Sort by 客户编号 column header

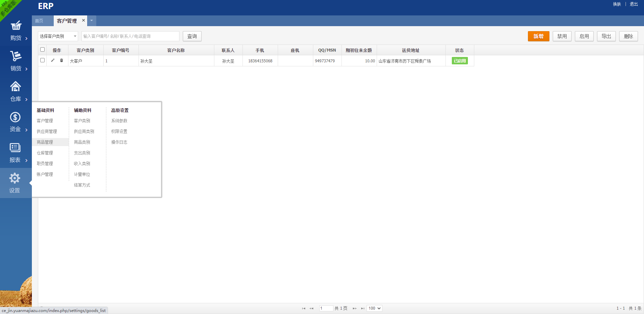click(121, 50)
